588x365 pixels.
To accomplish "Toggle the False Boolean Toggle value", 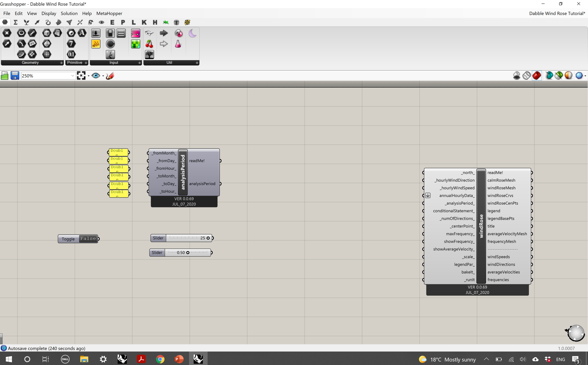I will click(88, 239).
